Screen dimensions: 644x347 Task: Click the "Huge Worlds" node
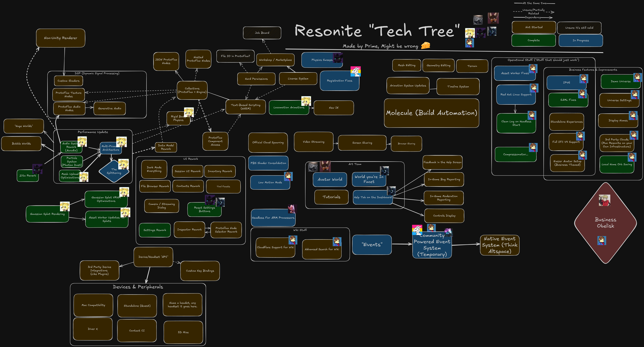tap(24, 126)
